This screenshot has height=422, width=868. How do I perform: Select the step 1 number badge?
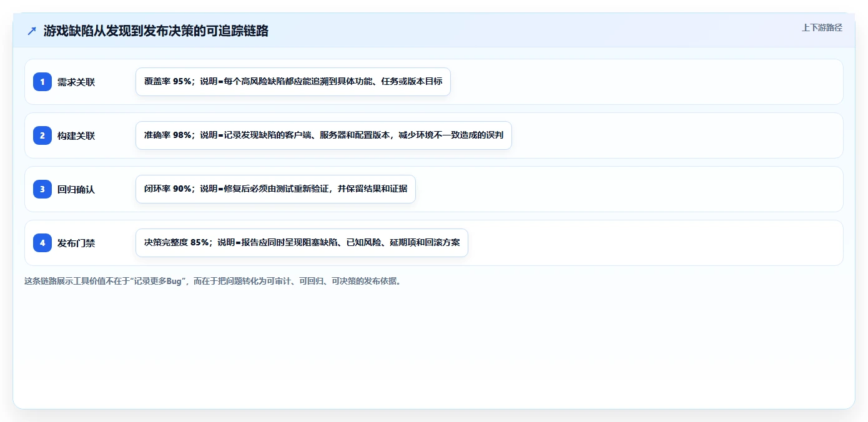[42, 82]
